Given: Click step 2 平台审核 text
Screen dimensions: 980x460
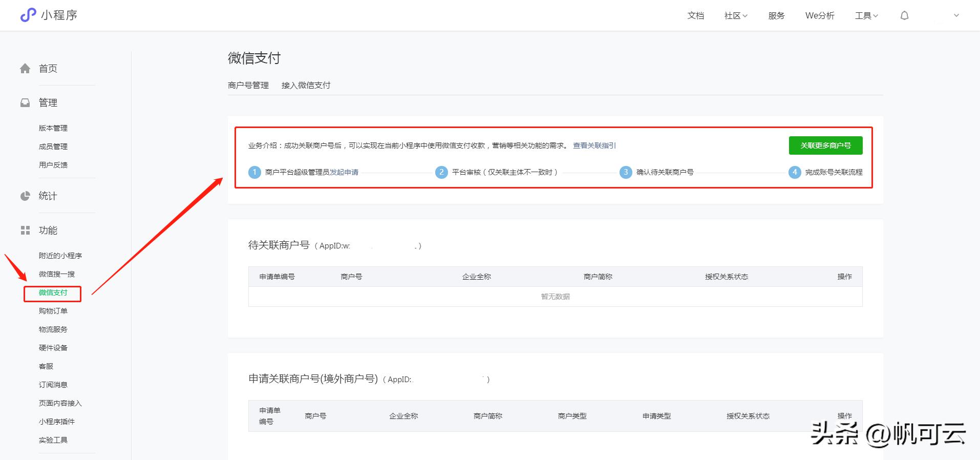Looking at the screenshot, I should (504, 172).
